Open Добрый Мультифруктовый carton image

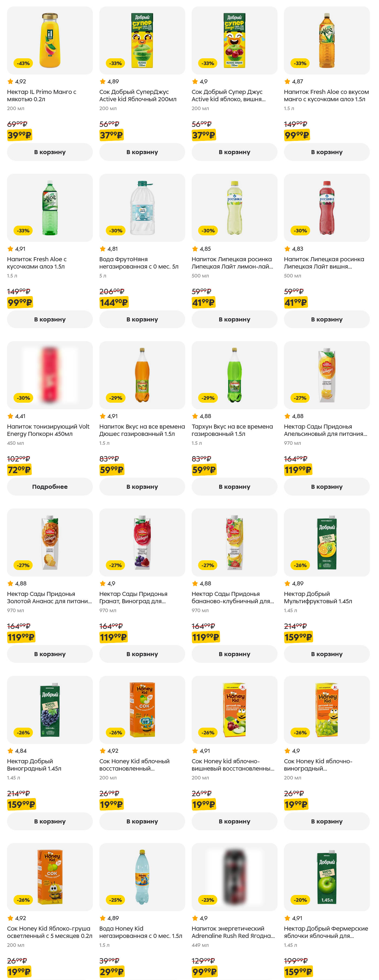click(x=326, y=542)
